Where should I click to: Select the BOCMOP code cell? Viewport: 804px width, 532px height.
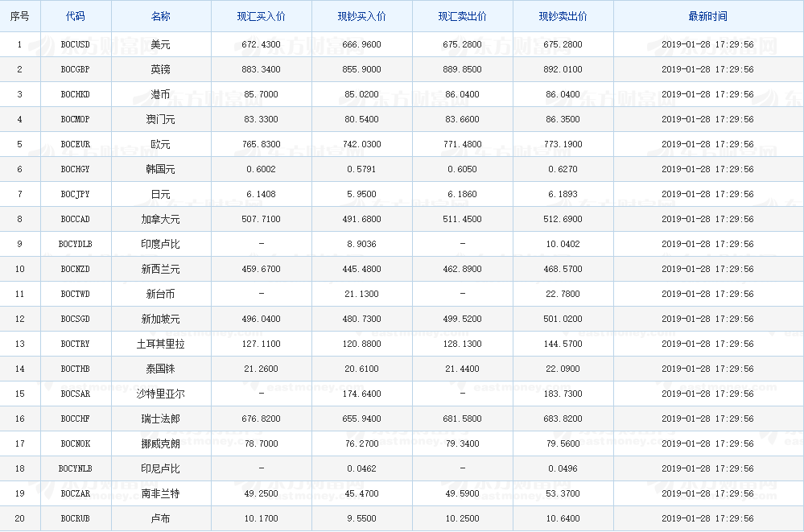[76, 120]
